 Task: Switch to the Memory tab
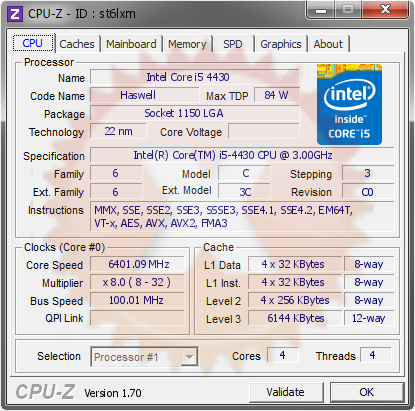click(187, 44)
